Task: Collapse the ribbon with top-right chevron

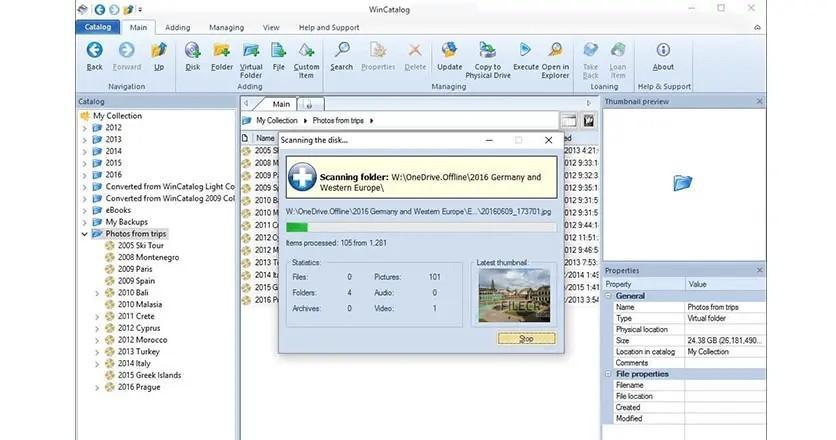Action: [757, 27]
